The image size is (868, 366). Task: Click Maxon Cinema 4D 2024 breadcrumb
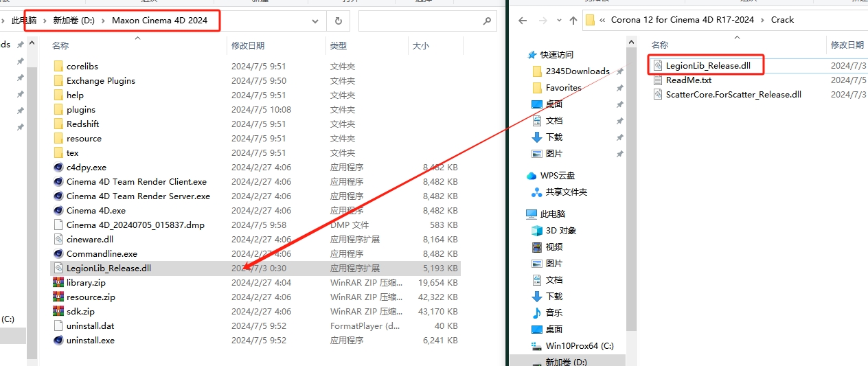pos(159,21)
